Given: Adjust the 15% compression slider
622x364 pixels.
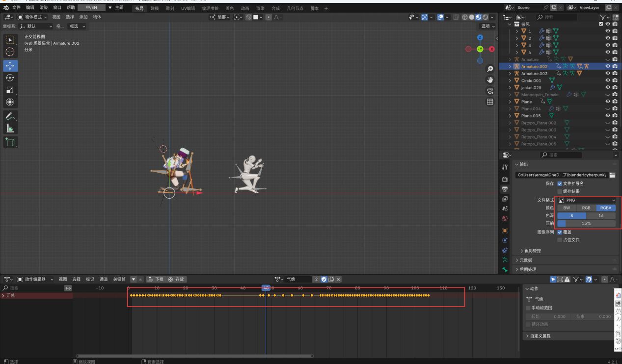Looking at the screenshot, I should [x=586, y=224].
